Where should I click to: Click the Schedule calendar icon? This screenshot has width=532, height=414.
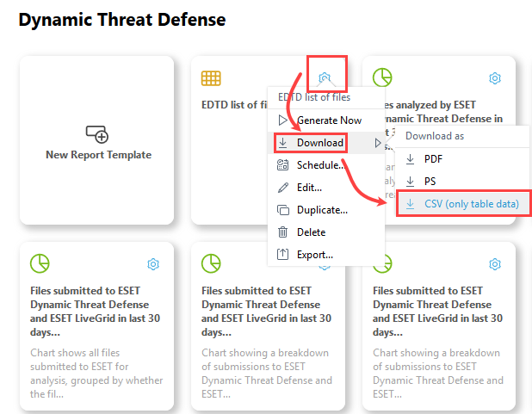282,165
